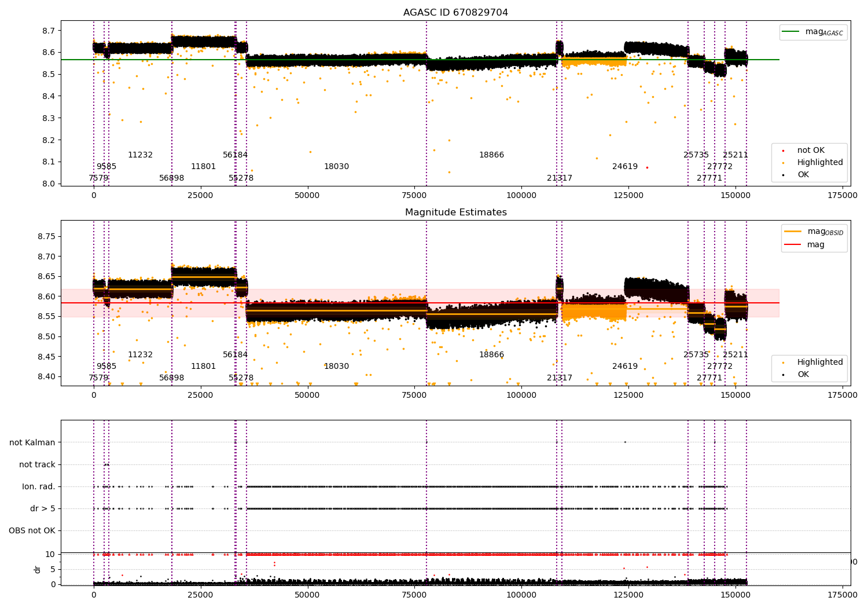Click 'Highlighted' legend entry in the top plot

820,163
